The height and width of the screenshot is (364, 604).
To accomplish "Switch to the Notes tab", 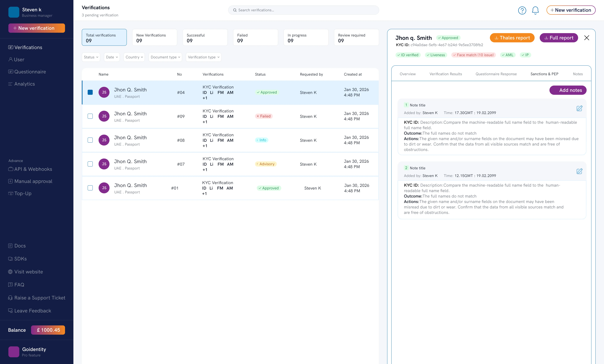I will click(578, 74).
